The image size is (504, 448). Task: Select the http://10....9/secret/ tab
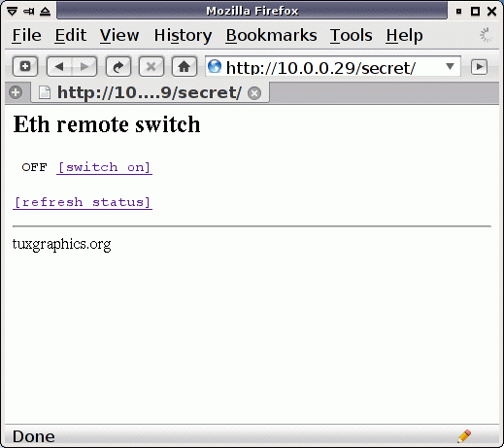pos(150,93)
